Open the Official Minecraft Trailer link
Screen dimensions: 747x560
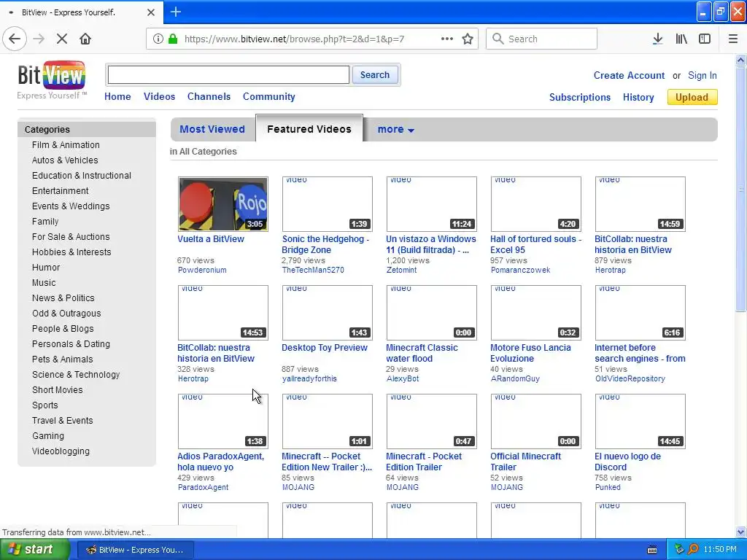click(525, 462)
